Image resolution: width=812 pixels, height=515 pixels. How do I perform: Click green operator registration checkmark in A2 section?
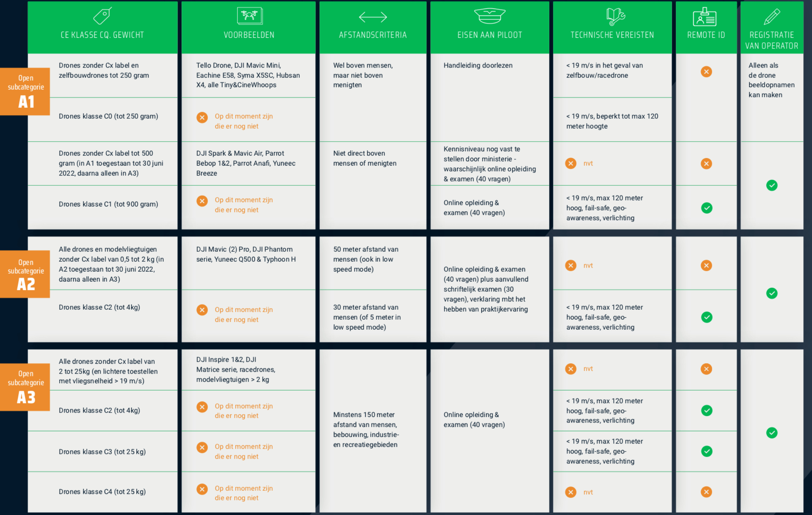(772, 293)
